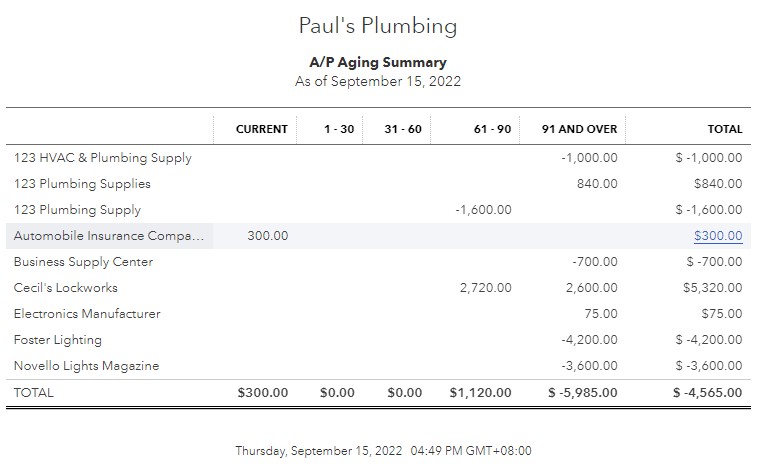Viewport: 757px width, 466px height.
Task: Open the 300.00 current amount for Automobile Insurance
Action: [268, 236]
